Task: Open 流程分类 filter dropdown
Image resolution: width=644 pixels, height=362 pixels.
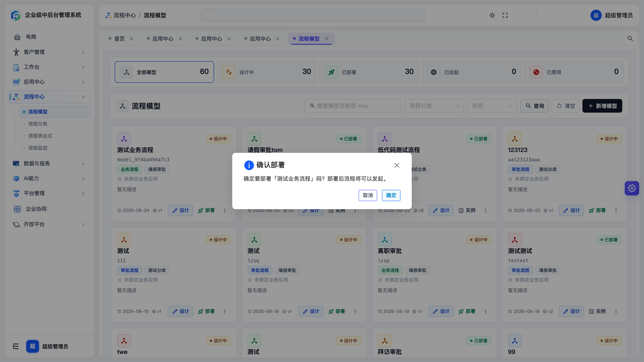Action: point(434,106)
